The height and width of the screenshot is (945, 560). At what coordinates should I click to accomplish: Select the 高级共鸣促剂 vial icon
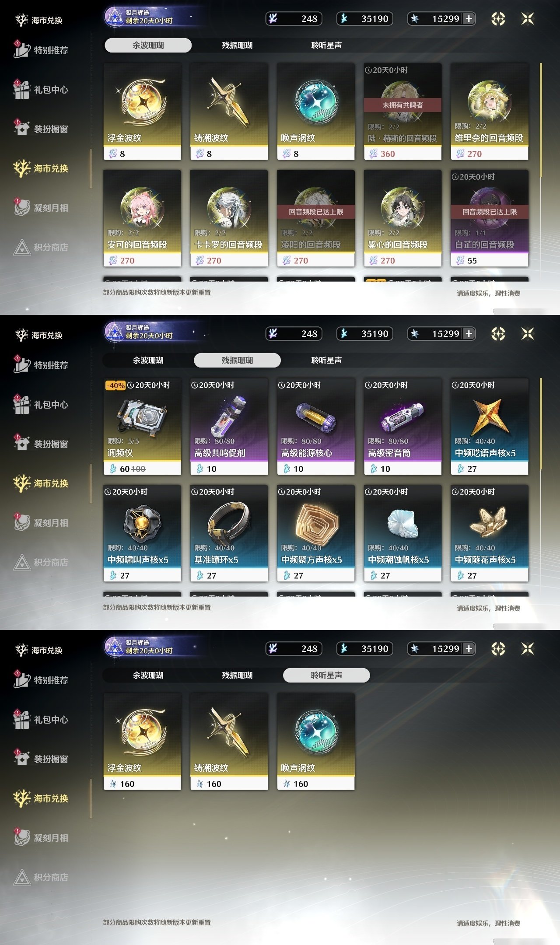[x=229, y=416]
